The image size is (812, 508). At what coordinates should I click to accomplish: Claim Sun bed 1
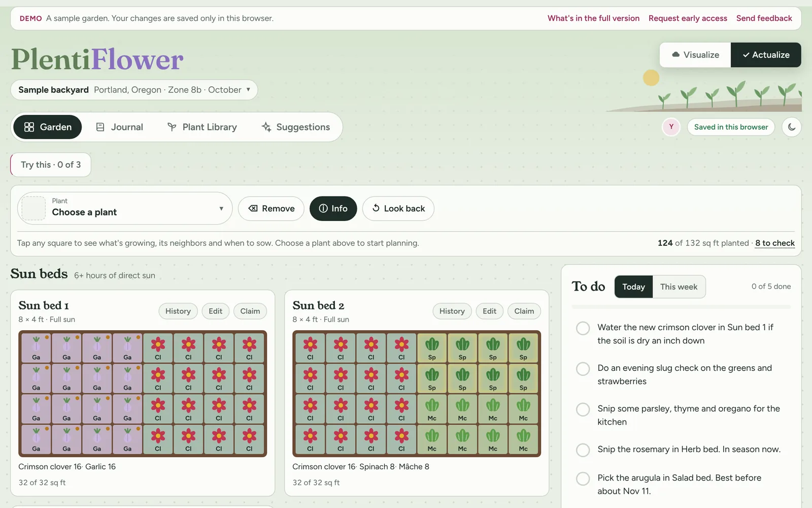(250, 311)
